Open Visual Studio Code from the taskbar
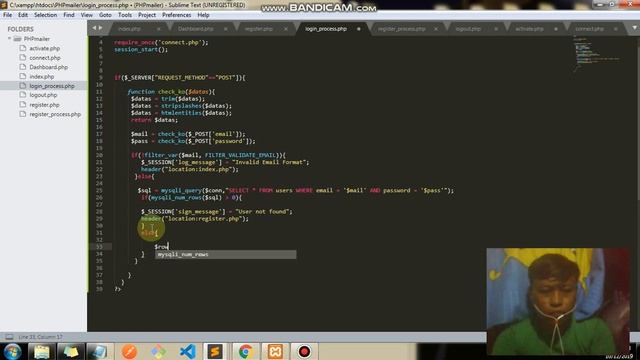The image size is (640, 360). point(187,351)
